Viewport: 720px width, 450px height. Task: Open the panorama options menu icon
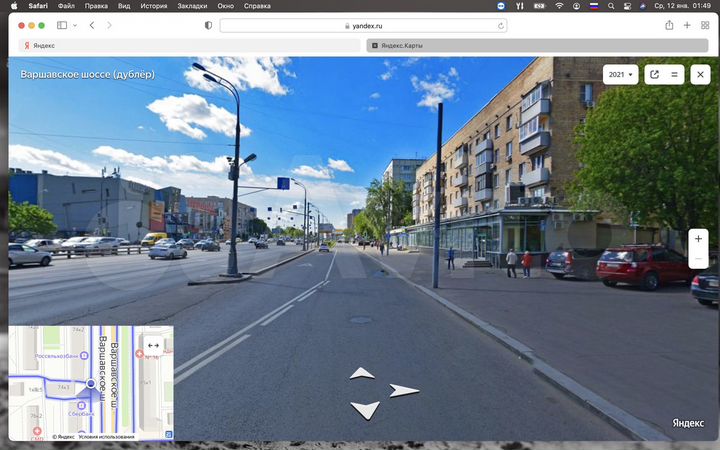point(675,74)
